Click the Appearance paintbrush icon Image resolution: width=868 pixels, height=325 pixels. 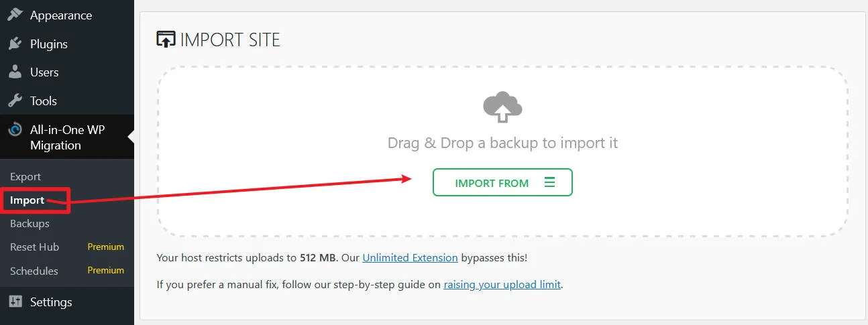(15, 15)
